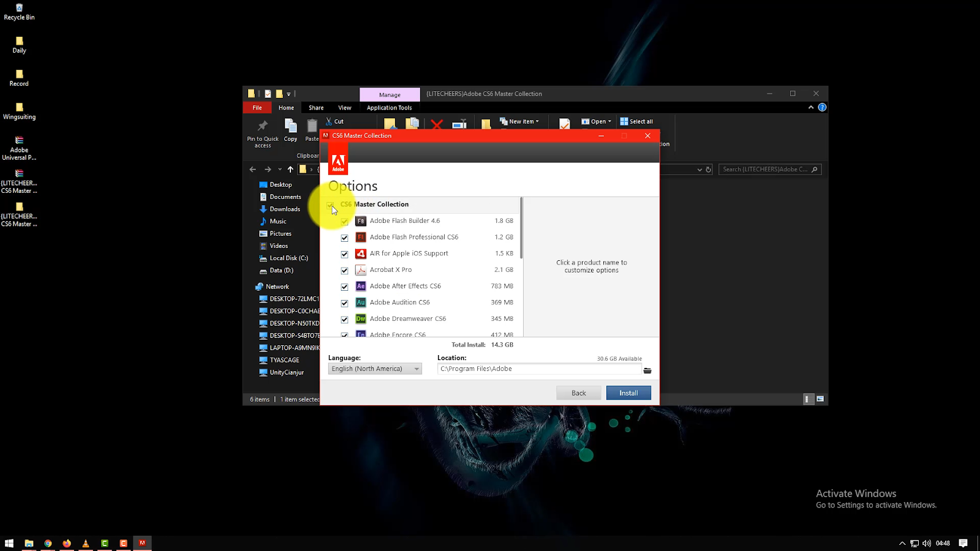This screenshot has height=551, width=980.
Task: Click the Install button
Action: tap(628, 393)
